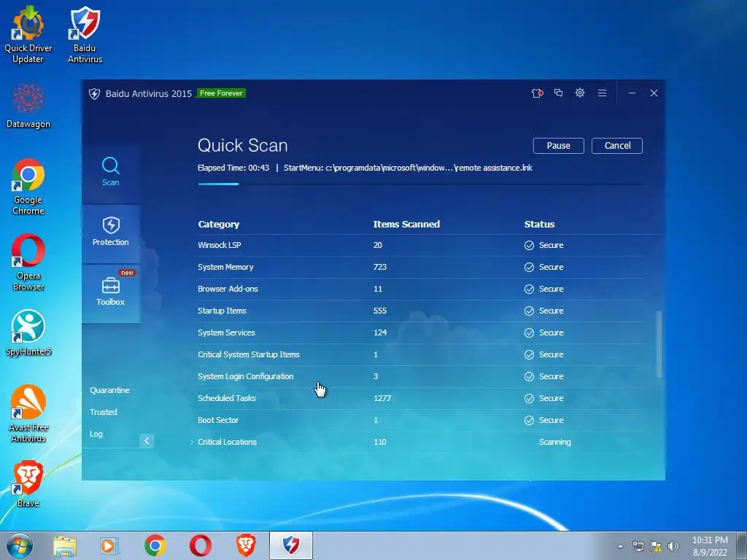Click the volume speaker tray icon
The width and height of the screenshot is (747, 560).
673,546
